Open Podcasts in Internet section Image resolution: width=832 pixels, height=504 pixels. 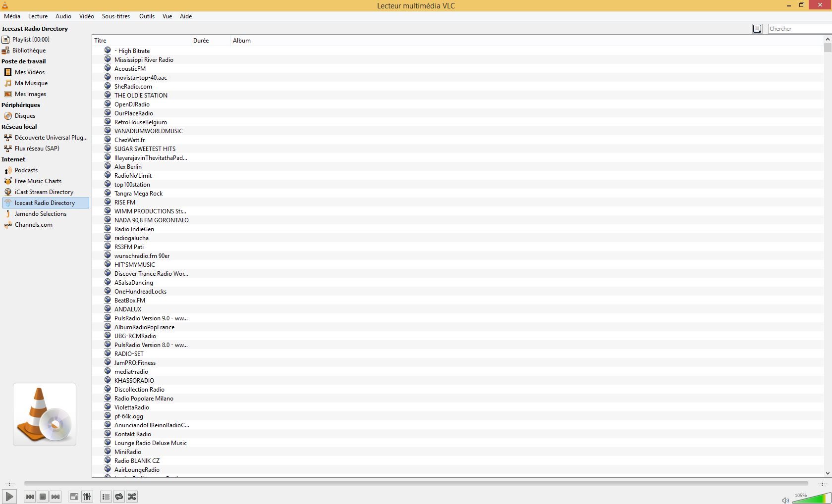(x=26, y=170)
